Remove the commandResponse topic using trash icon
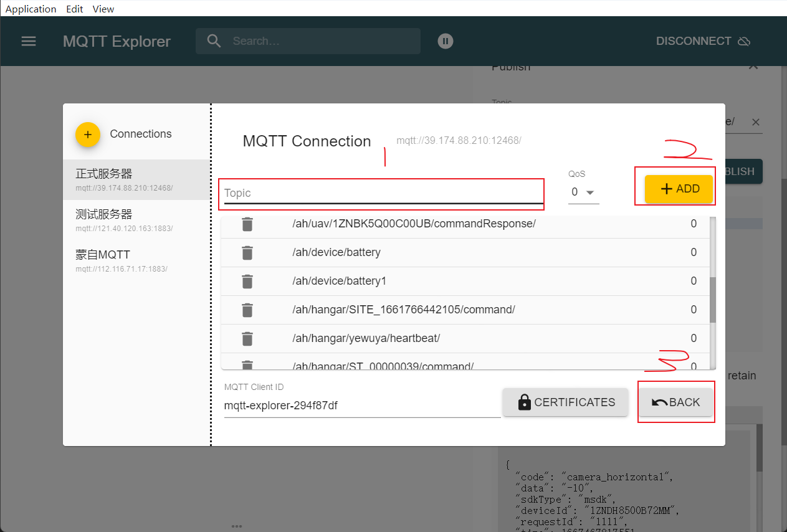Viewport: 787px width, 532px height. point(247,224)
